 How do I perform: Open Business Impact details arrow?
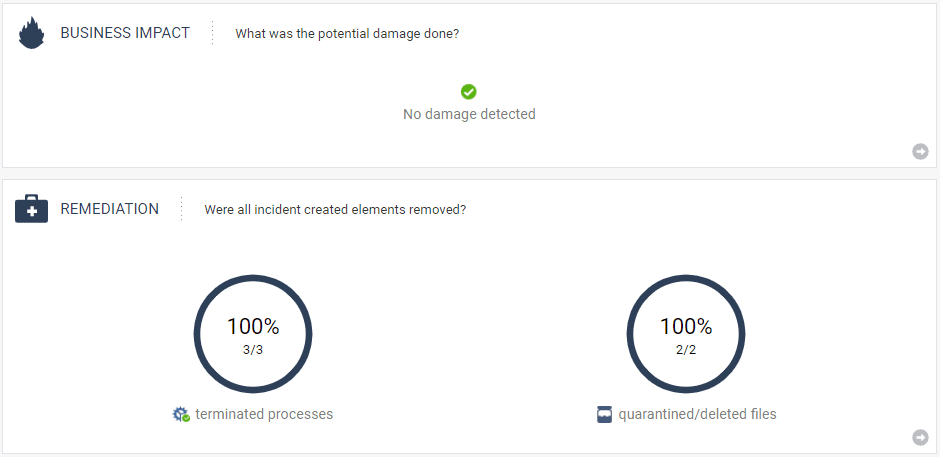tap(920, 151)
